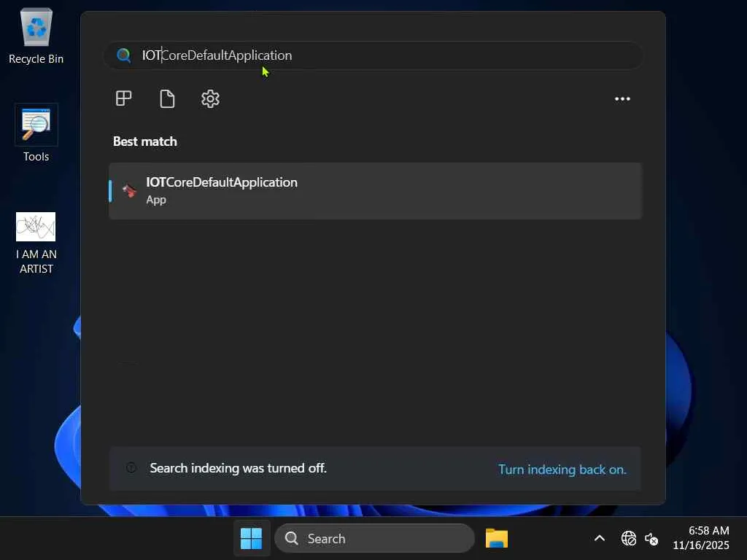Image resolution: width=747 pixels, height=560 pixels.
Task: Select the Tools desktop shortcut
Action: tap(36, 133)
